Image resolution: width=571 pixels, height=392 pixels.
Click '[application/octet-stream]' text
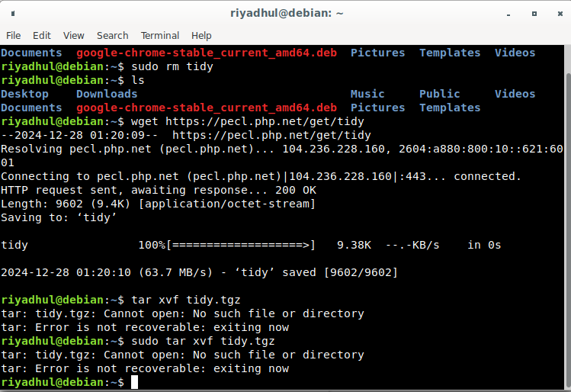click(227, 204)
